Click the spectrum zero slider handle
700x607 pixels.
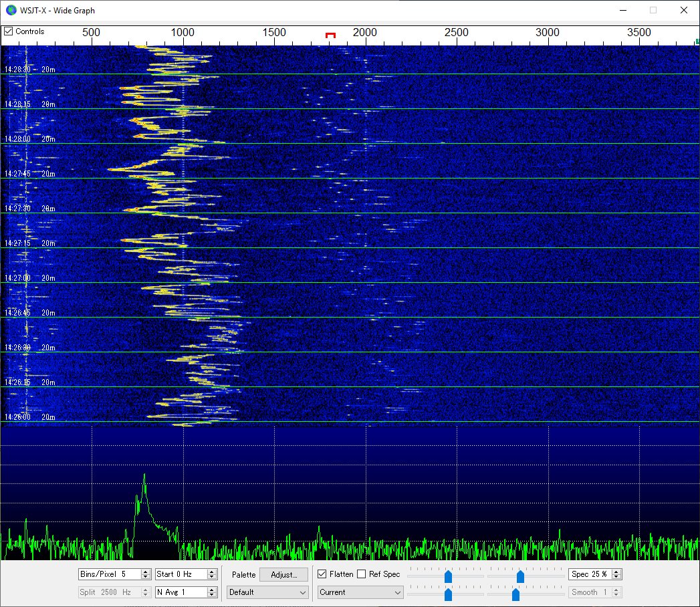(x=515, y=594)
